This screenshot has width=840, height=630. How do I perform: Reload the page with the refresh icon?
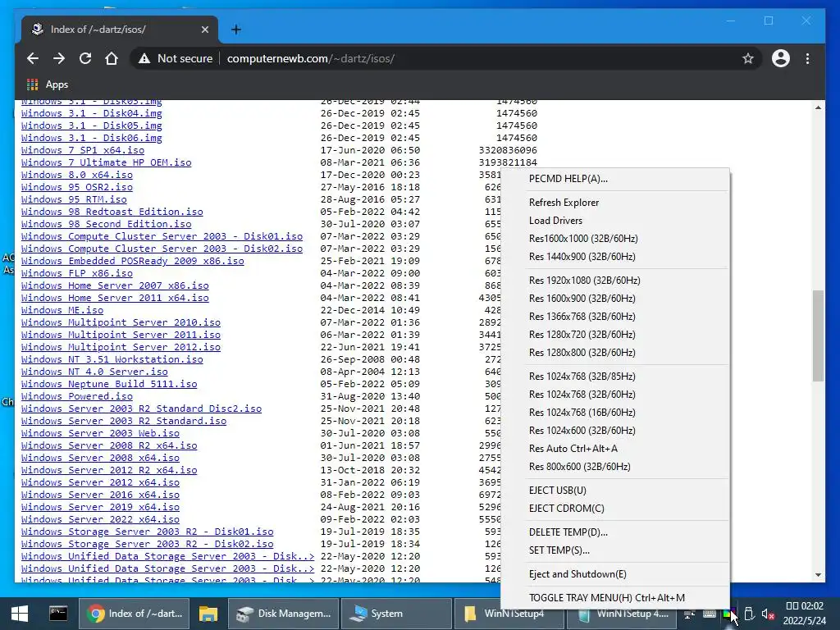click(85, 58)
